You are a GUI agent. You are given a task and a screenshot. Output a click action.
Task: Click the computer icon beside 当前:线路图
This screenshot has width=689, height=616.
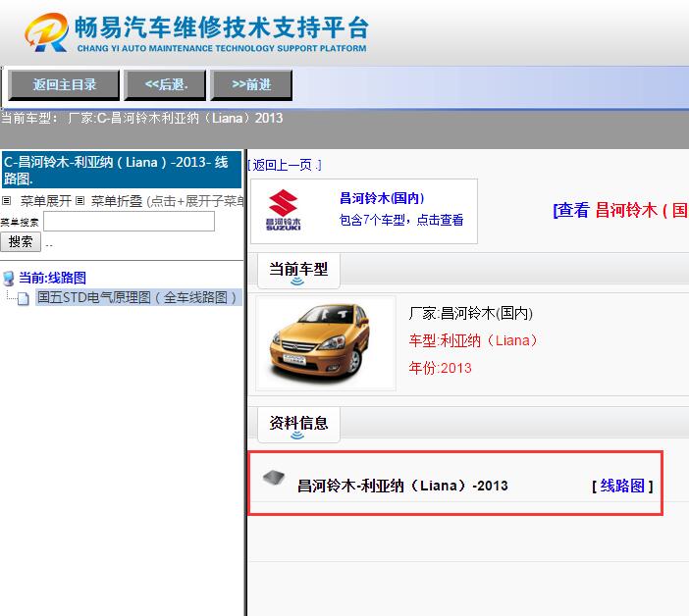(9, 279)
